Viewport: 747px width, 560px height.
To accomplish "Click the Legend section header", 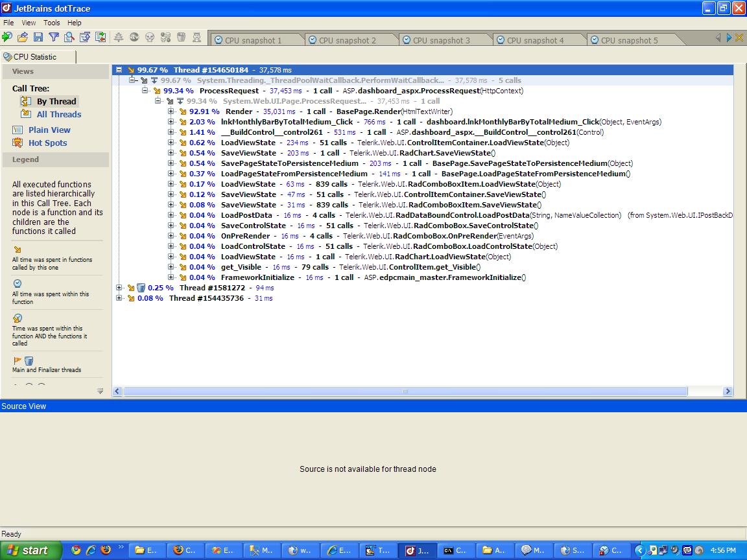I will coord(55,159).
